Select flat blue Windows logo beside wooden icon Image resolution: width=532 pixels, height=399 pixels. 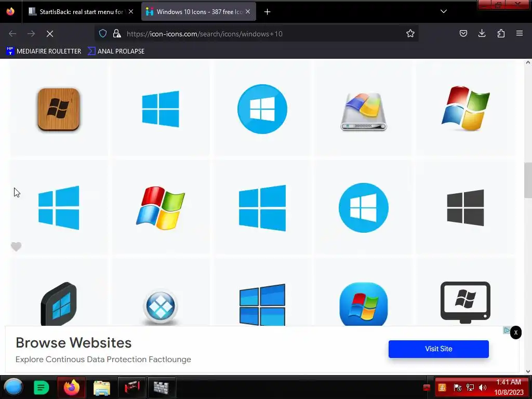tap(161, 109)
